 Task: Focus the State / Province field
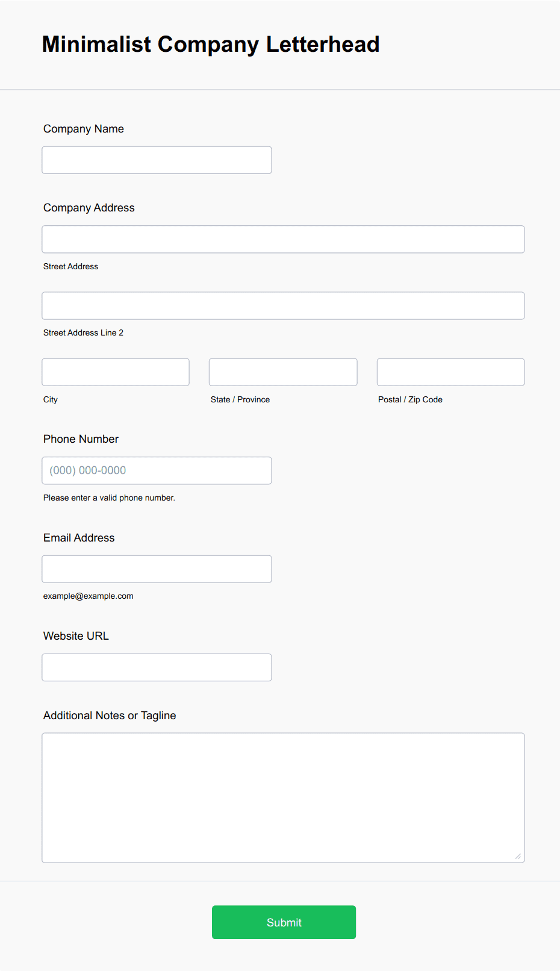[x=283, y=372]
